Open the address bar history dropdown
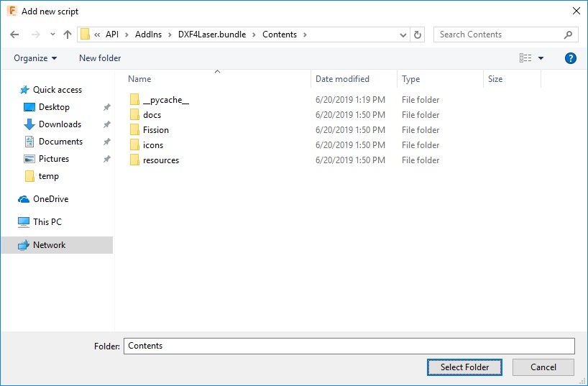 tap(403, 35)
